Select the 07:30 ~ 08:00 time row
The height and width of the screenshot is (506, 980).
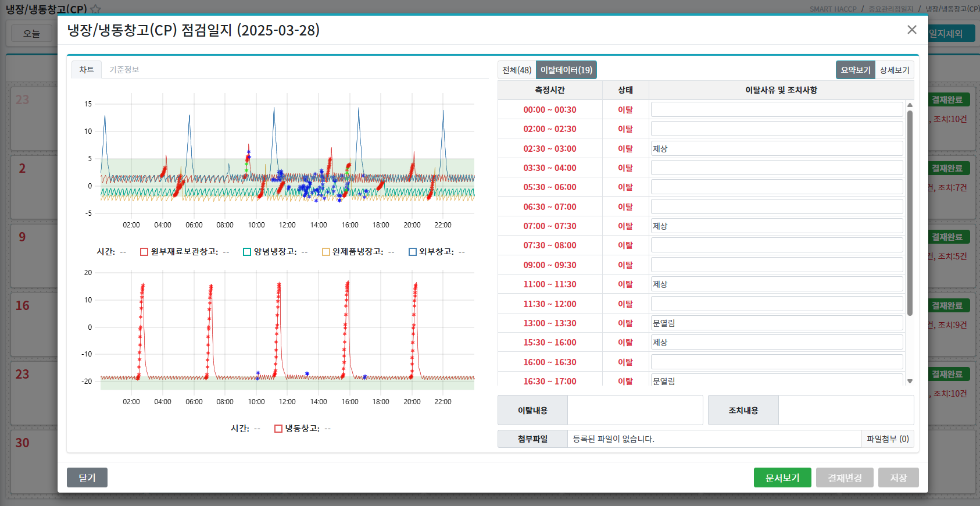[x=550, y=245]
